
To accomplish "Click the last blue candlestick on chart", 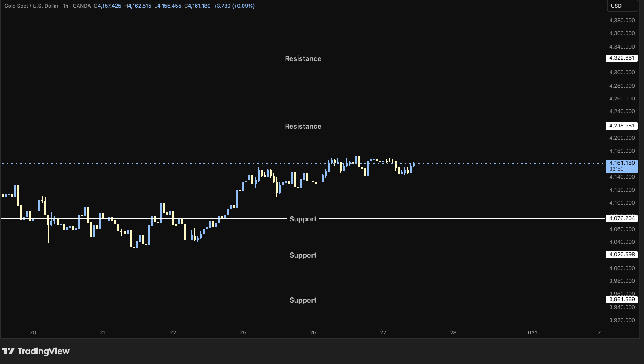I will 413,164.
